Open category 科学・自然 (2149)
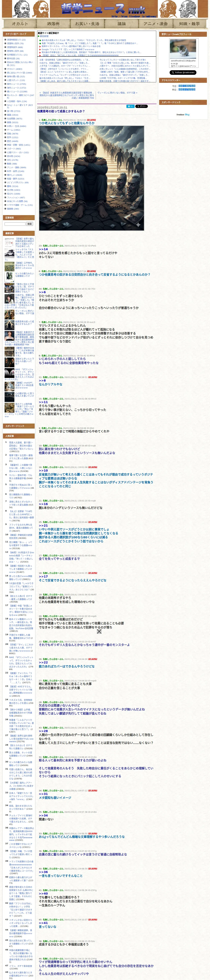210x980 pixels. (16, 171)
